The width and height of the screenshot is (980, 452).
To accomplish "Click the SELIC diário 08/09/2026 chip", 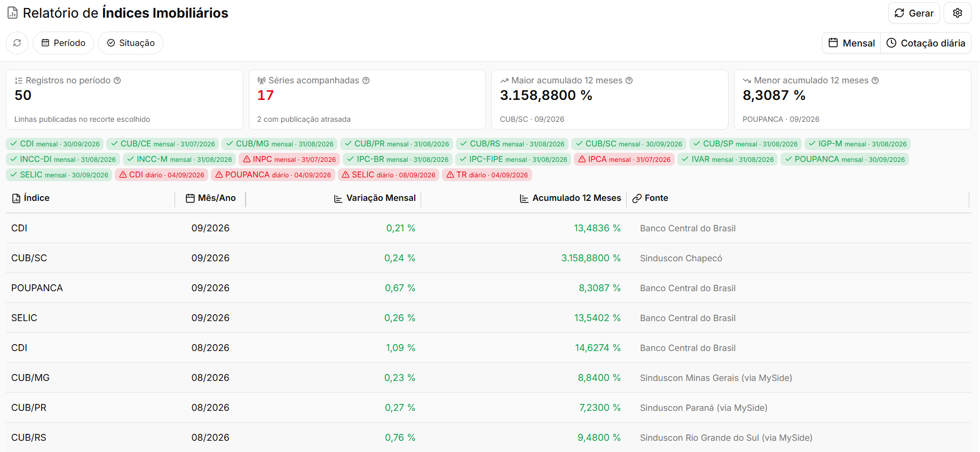I will (389, 175).
